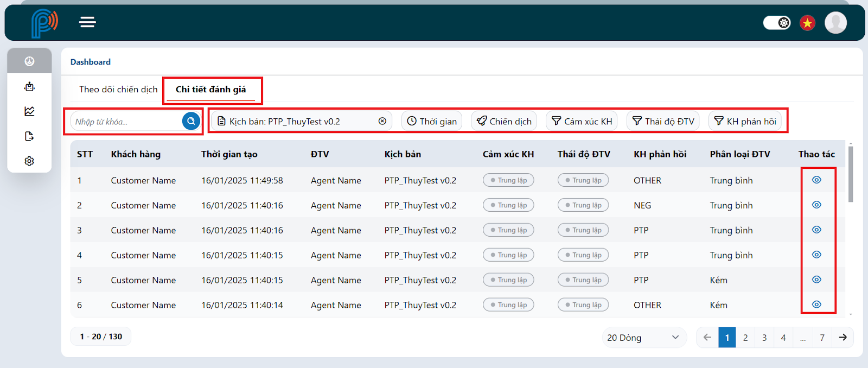
Task: Open the user avatar menu
Action: [835, 23]
